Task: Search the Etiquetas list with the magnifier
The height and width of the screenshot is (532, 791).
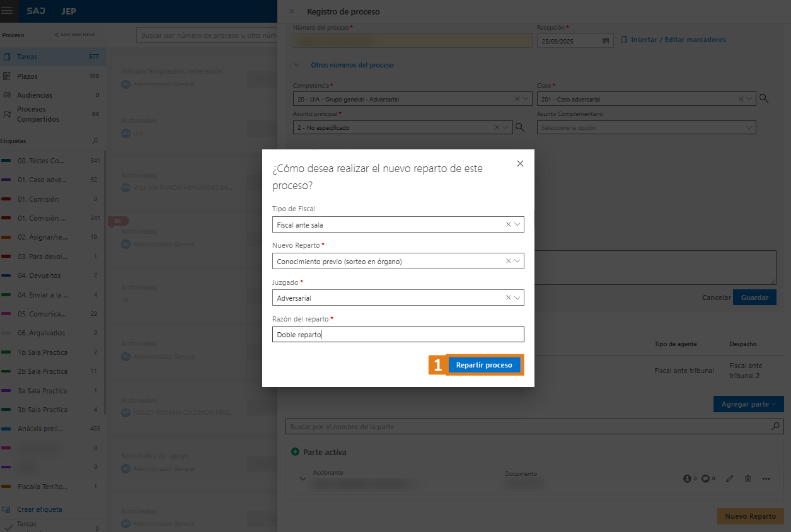Action: coord(95,141)
